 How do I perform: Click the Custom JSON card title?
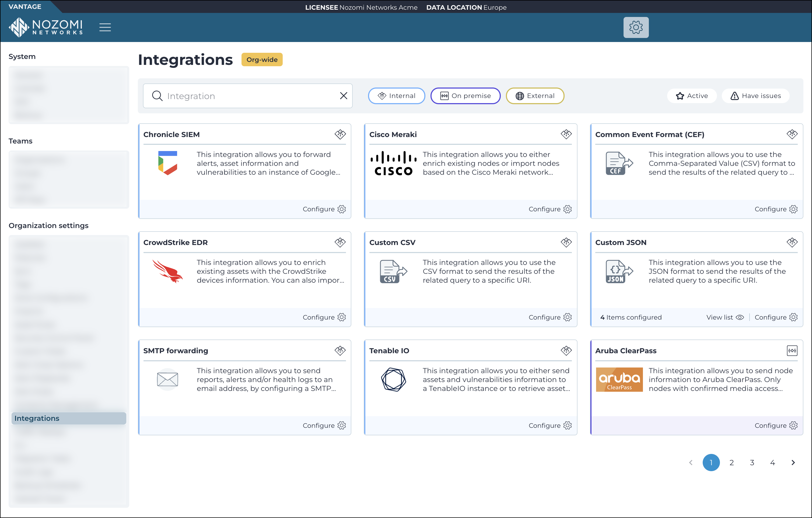coord(621,243)
